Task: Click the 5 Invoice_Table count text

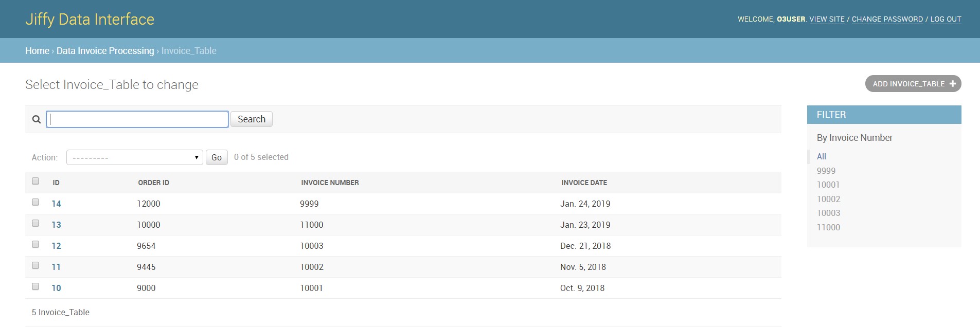Action: coord(61,312)
